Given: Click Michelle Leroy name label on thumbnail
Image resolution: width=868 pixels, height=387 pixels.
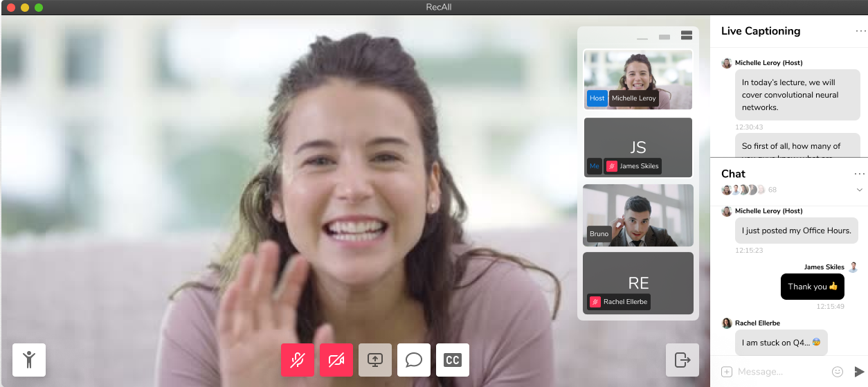Looking at the screenshot, I should tap(634, 98).
